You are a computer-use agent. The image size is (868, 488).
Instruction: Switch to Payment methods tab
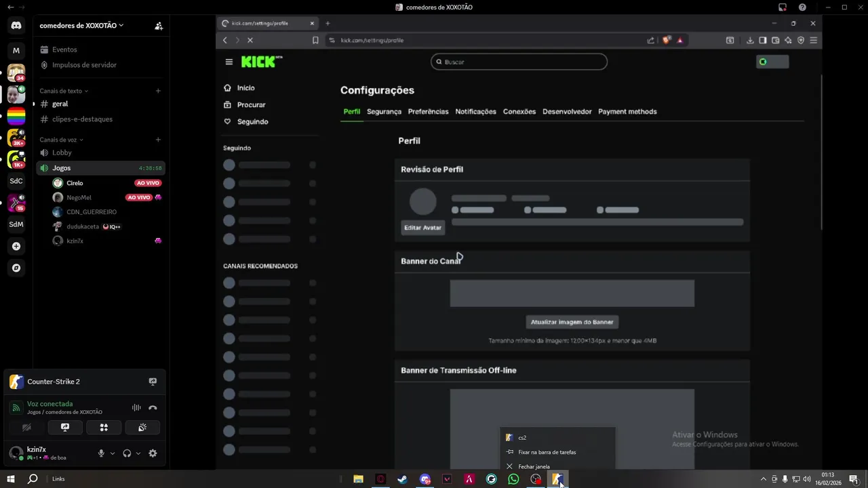click(x=627, y=111)
